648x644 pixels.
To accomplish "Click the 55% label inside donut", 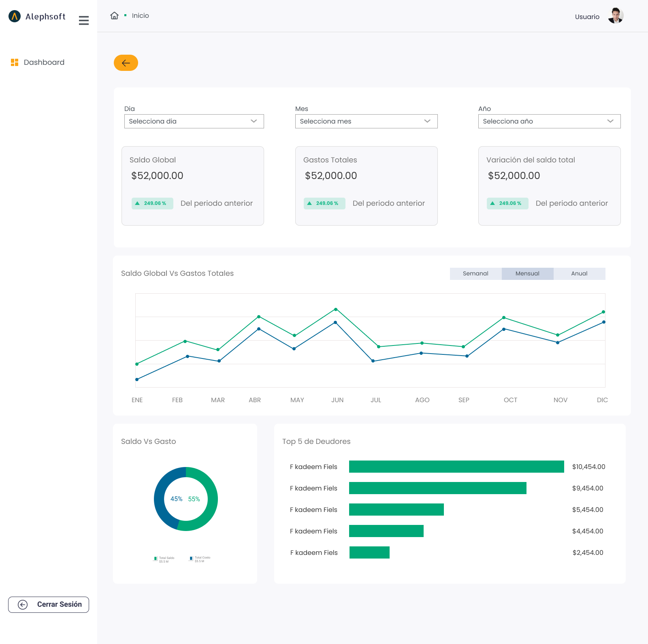I will [194, 499].
